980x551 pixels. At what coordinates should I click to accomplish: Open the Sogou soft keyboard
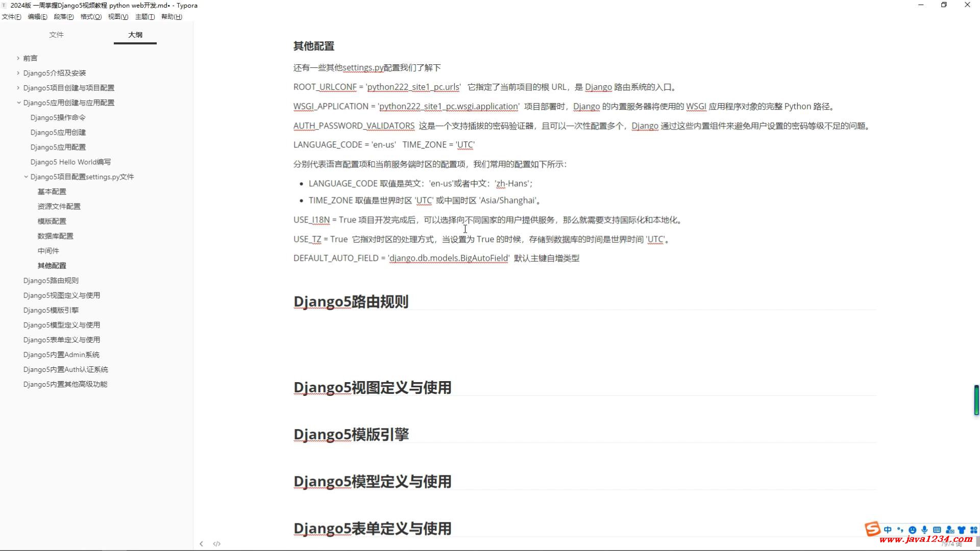(937, 530)
